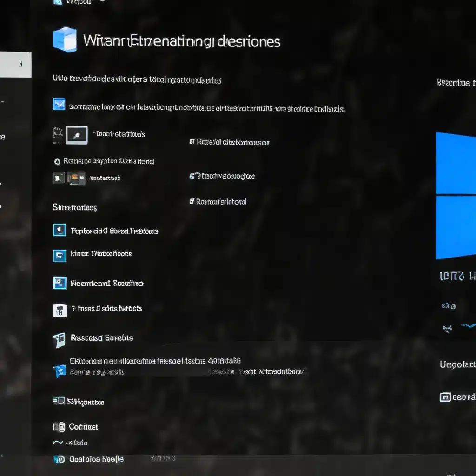Click the blue cube icon beside the page title
The width and height of the screenshot is (476, 476).
pyautogui.click(x=65, y=40)
